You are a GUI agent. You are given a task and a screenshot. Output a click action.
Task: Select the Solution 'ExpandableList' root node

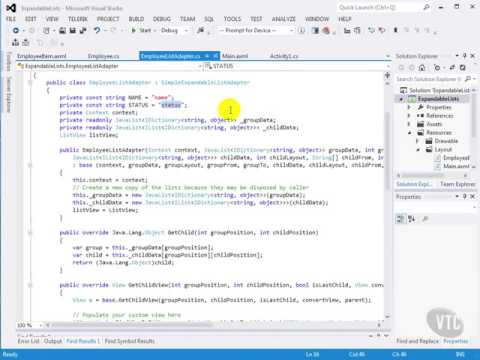pos(437,90)
